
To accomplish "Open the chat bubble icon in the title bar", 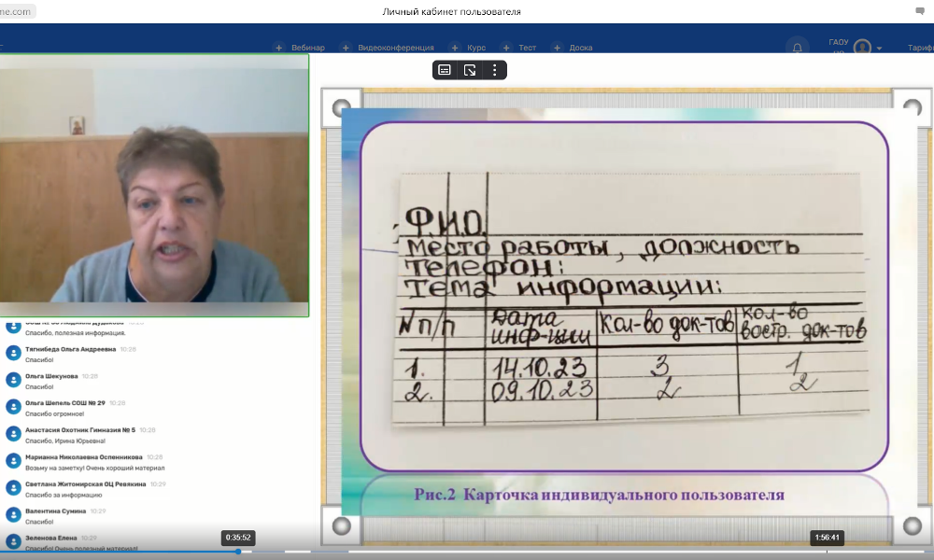I will pyautogui.click(x=920, y=11).
